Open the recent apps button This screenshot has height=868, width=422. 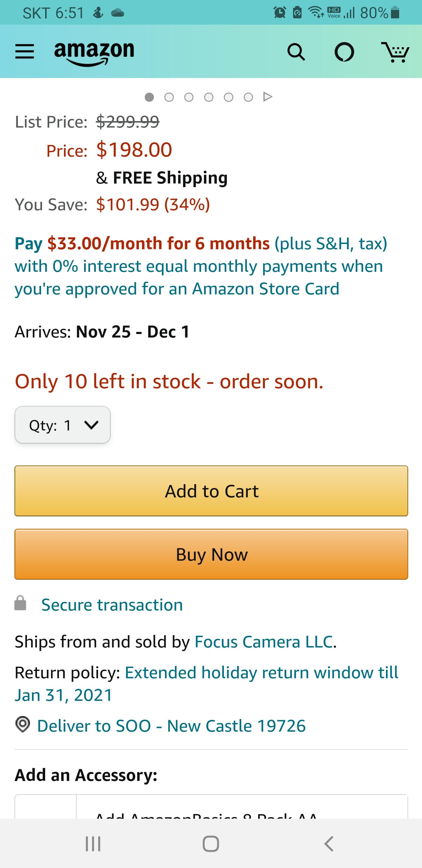point(93,844)
